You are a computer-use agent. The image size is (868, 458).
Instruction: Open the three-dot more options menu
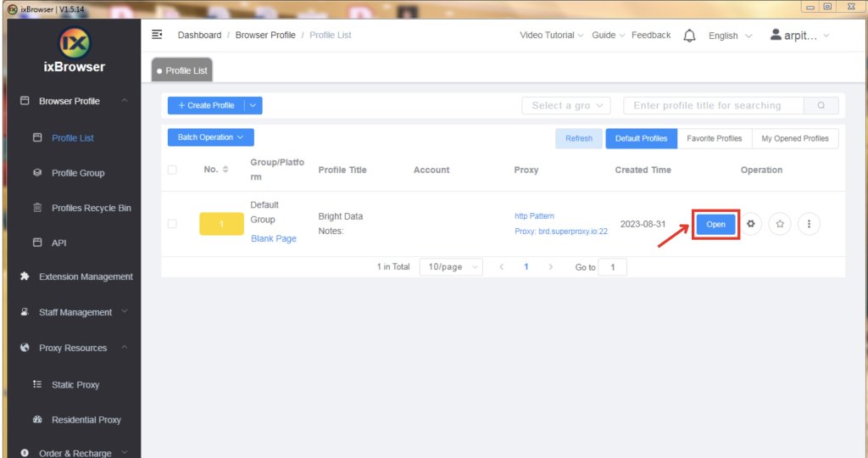pyautogui.click(x=809, y=224)
